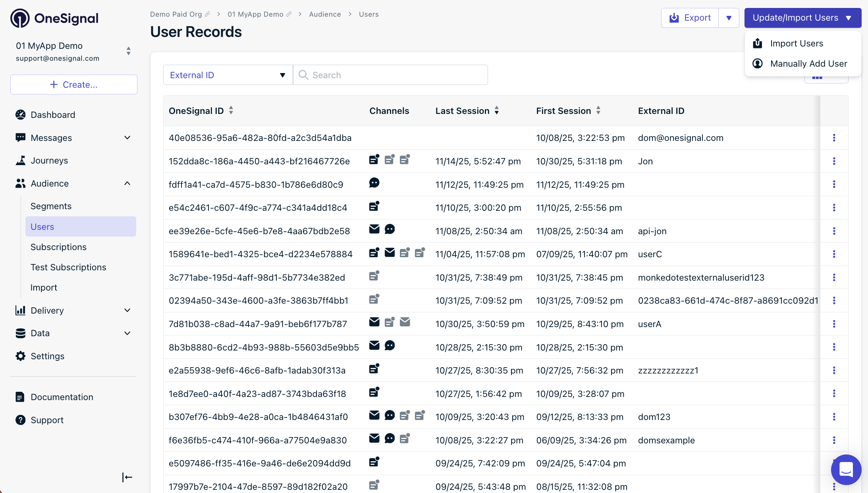The image size is (868, 493).
Task: Open Settings via gear icon
Action: (20, 356)
